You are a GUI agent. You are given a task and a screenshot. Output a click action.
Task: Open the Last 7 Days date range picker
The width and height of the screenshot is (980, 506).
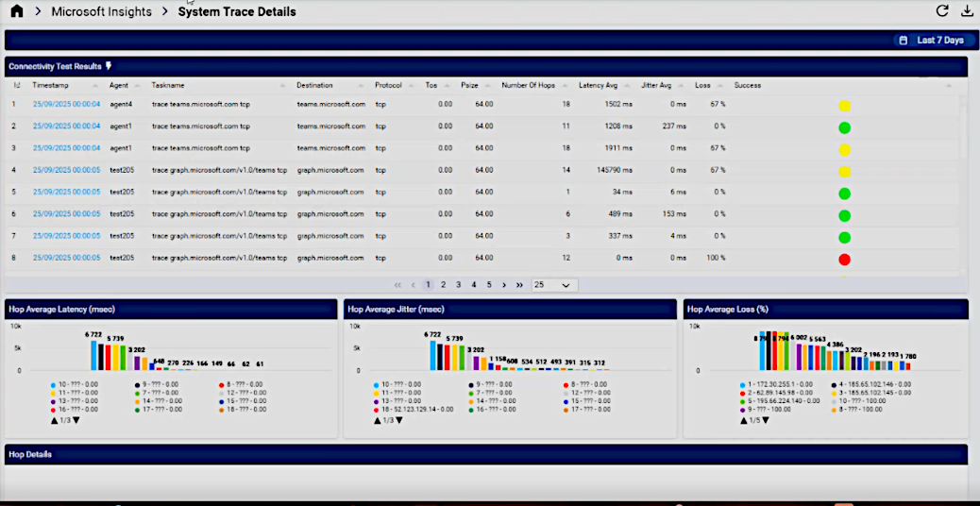[x=935, y=40]
